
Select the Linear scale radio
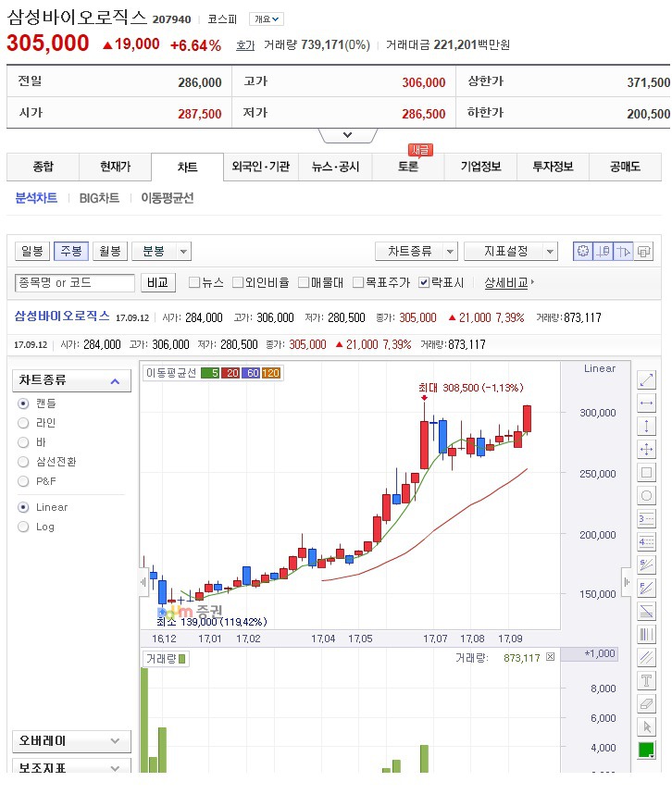tap(23, 507)
